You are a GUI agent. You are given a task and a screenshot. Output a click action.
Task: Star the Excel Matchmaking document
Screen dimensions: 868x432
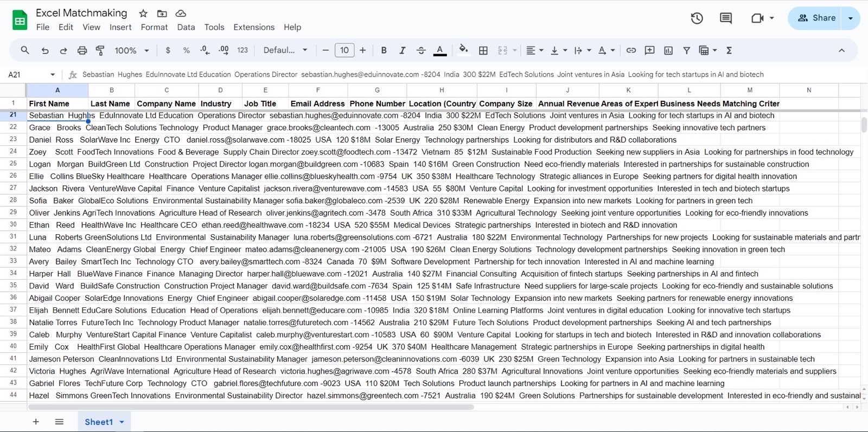(143, 13)
